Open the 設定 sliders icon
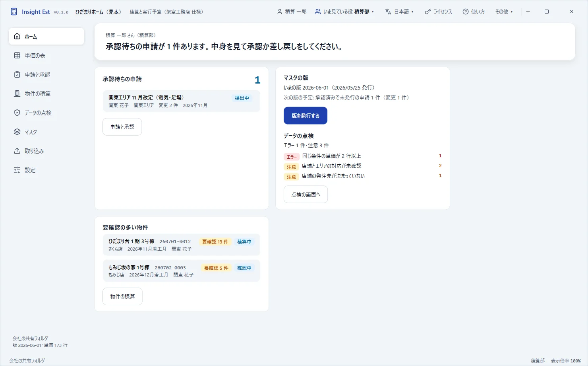588x366 pixels. pos(17,170)
